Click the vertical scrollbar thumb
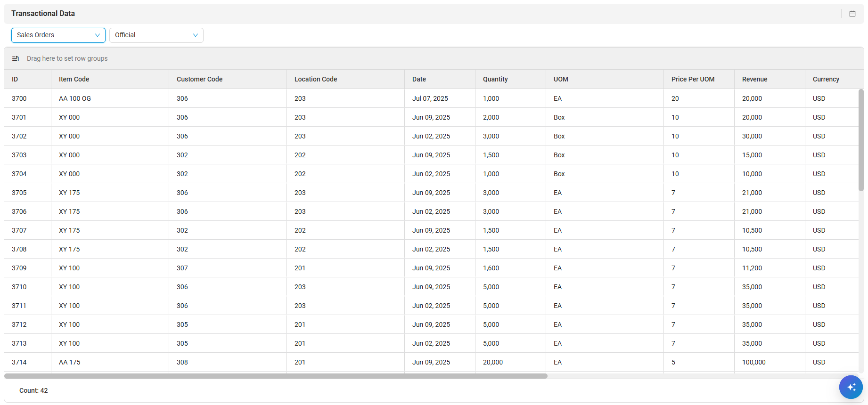The width and height of the screenshot is (868, 405). (x=861, y=140)
